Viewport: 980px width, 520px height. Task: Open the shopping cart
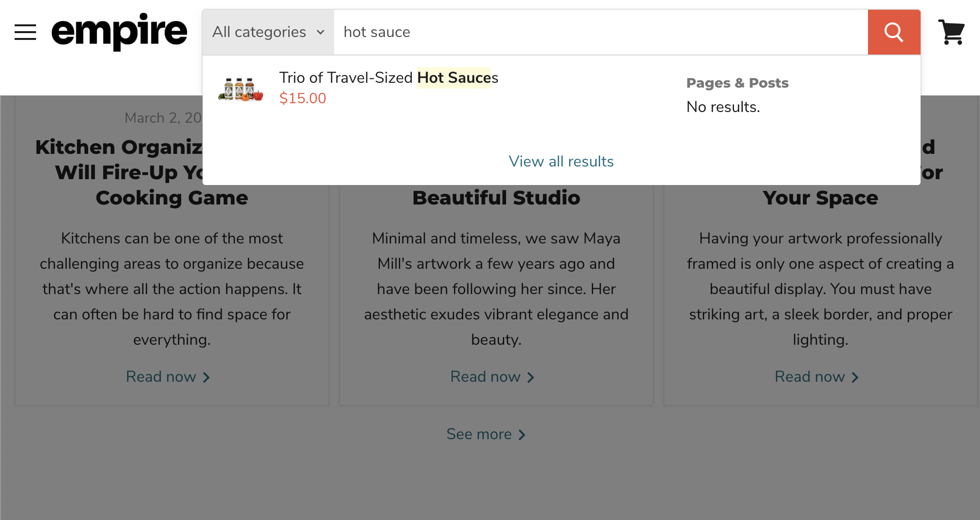point(951,32)
